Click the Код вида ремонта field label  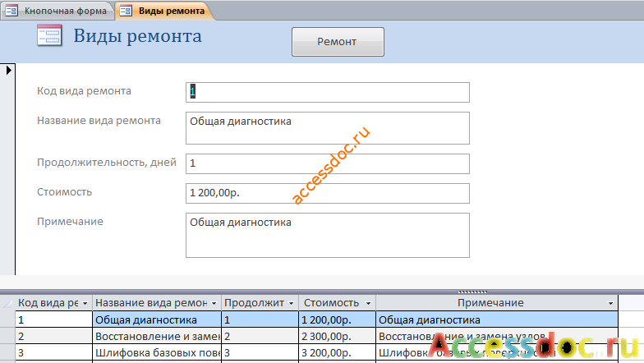[84, 91]
